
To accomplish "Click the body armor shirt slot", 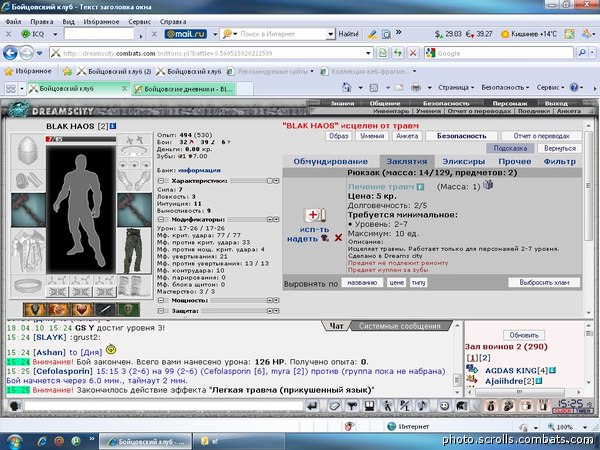I will [x=28, y=251].
